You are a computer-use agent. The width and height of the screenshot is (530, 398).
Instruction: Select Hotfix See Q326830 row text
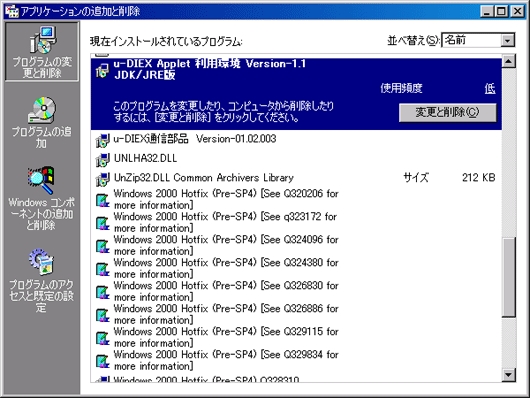[x=226, y=291]
